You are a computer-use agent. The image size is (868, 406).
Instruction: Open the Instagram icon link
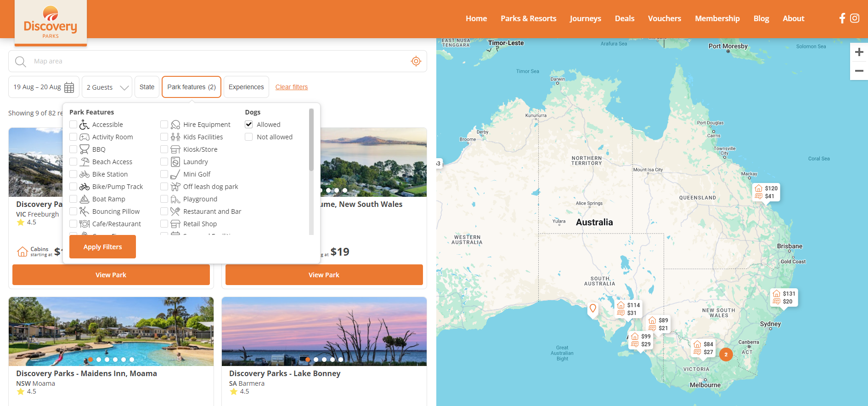click(x=855, y=18)
